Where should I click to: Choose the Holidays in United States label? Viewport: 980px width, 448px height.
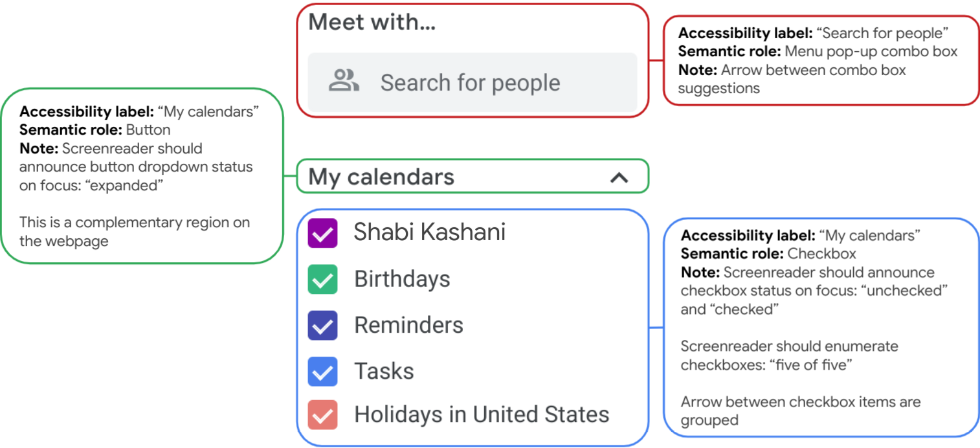tap(482, 414)
